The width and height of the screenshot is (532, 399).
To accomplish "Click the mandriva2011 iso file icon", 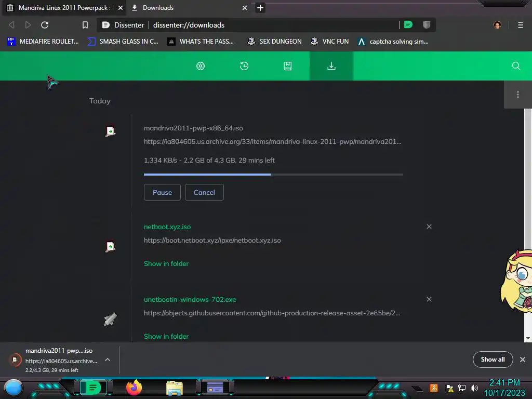I will tap(110, 131).
